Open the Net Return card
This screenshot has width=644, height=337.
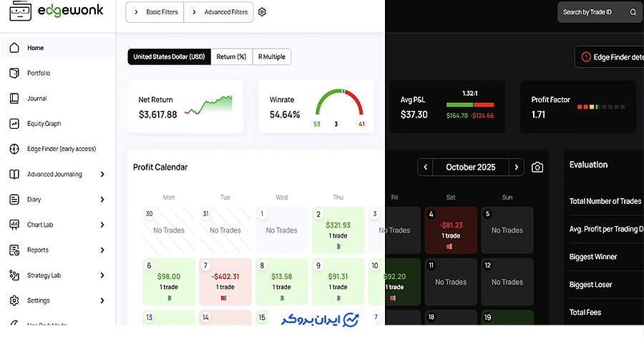pyautogui.click(x=185, y=107)
